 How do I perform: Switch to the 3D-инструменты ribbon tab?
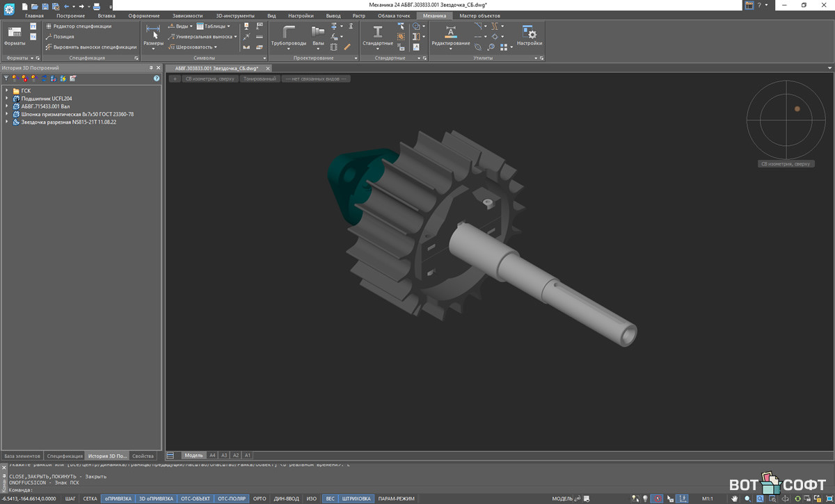(235, 15)
